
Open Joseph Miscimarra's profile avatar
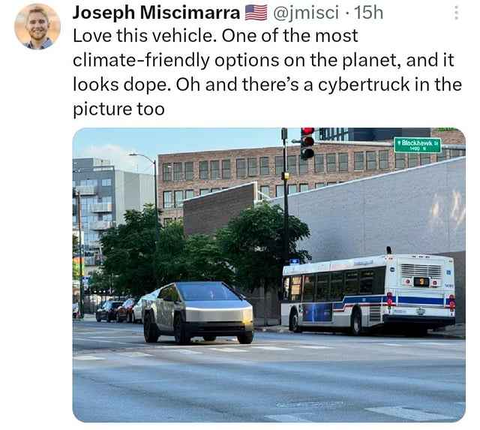(37, 26)
